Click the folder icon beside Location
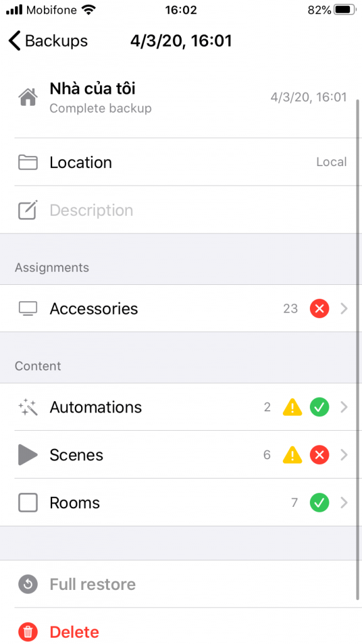 [x=28, y=162]
